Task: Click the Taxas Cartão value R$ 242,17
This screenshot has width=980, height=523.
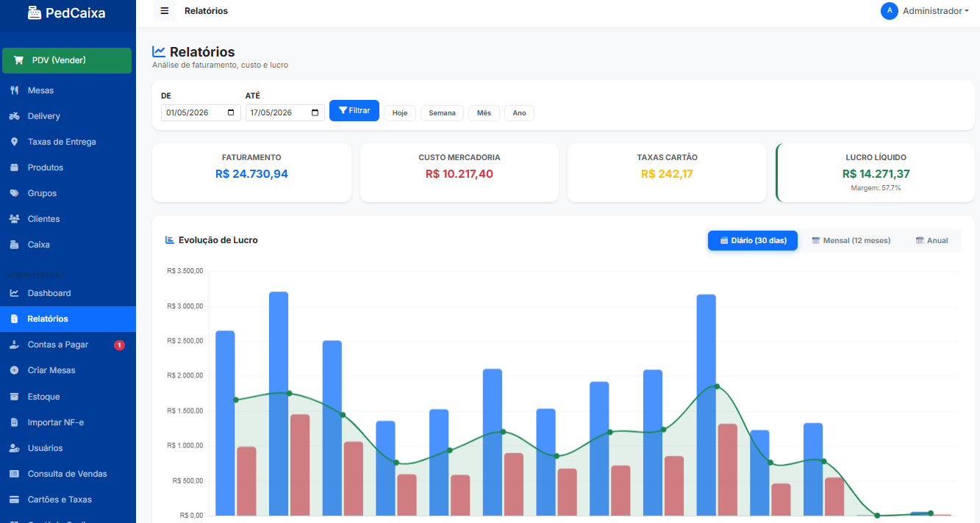Action: click(x=667, y=174)
